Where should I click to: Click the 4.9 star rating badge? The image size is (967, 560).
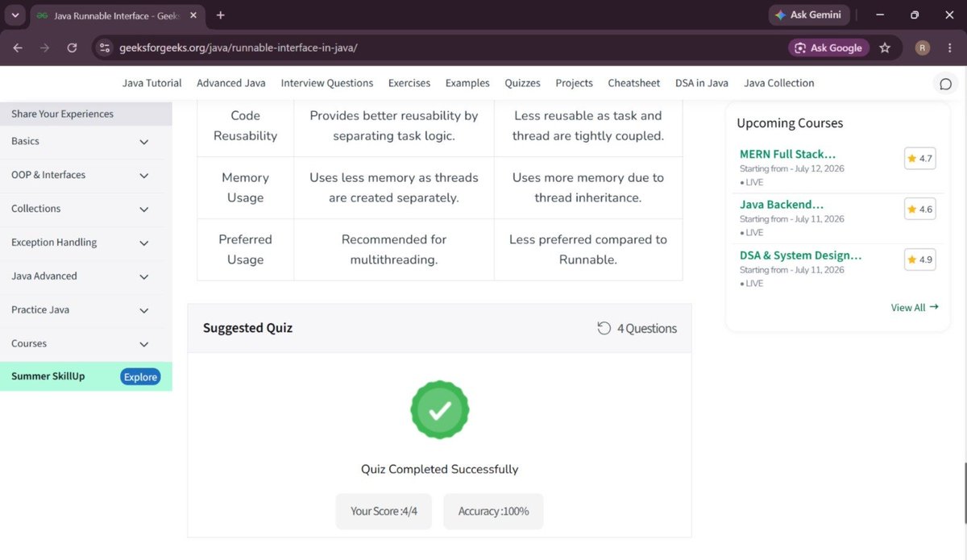pyautogui.click(x=919, y=259)
